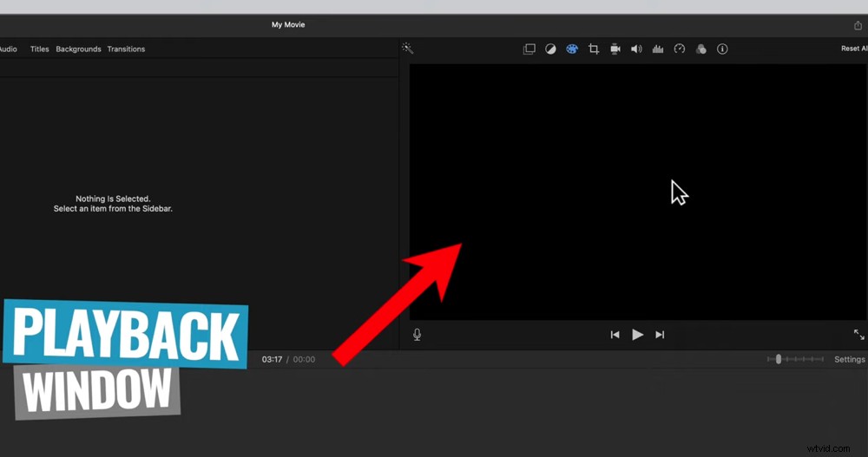Open the clip information icon
The image size is (868, 457).
click(722, 49)
